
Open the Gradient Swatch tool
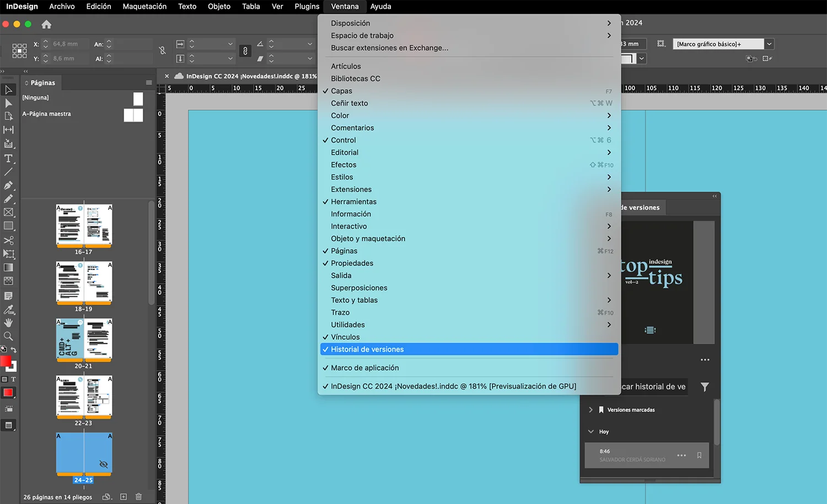(x=8, y=268)
